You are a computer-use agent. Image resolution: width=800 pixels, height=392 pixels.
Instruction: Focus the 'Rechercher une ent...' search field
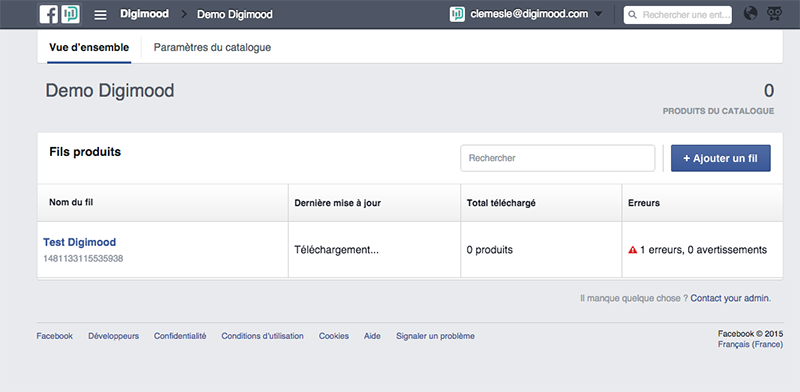678,15
